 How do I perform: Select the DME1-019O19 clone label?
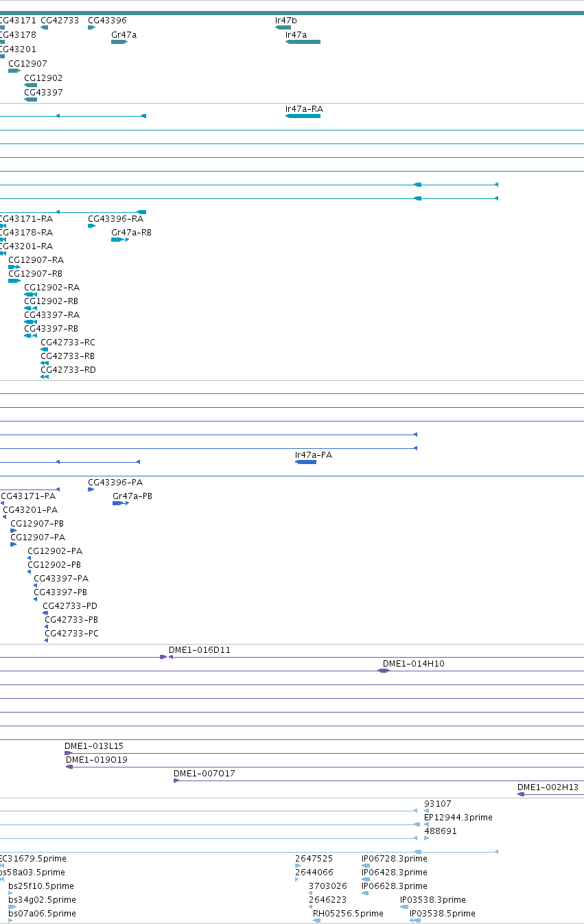97,759
